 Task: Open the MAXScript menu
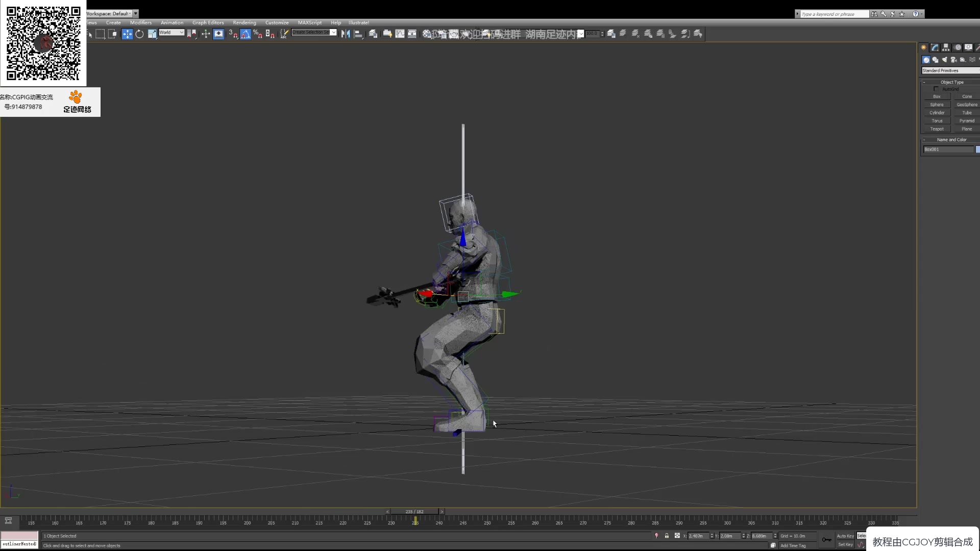click(310, 23)
